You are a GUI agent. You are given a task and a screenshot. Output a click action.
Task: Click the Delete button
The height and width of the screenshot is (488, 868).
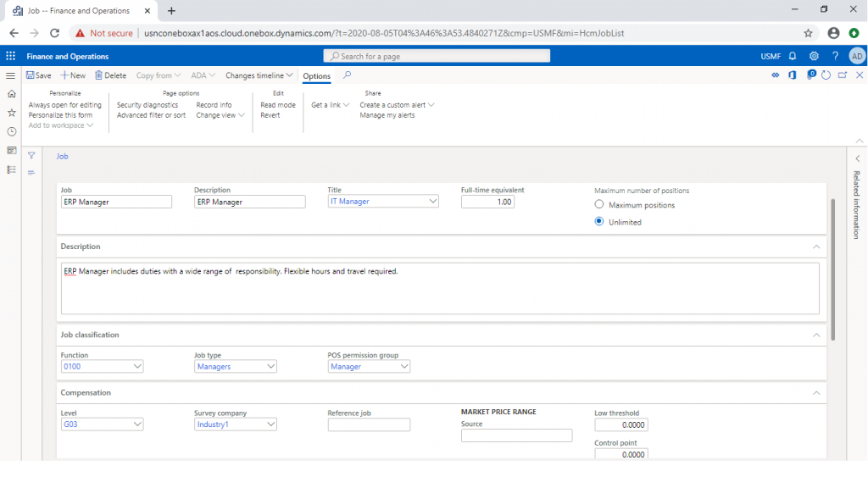111,75
